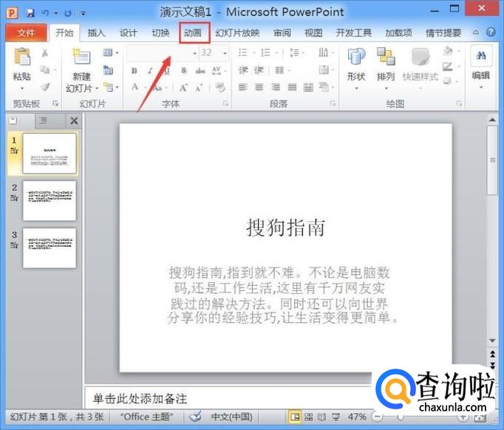Toggle text shadow S button
This screenshot has width=504, height=430.
point(183,71)
